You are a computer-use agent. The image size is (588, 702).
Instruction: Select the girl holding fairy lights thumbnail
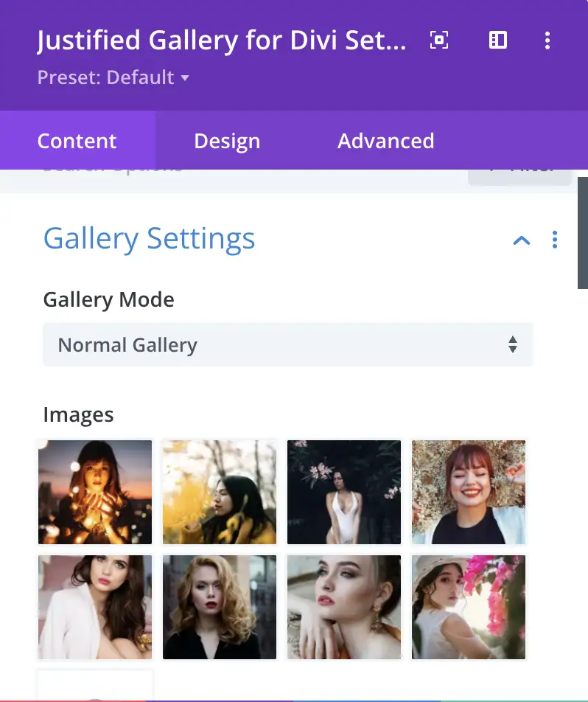[x=95, y=492]
